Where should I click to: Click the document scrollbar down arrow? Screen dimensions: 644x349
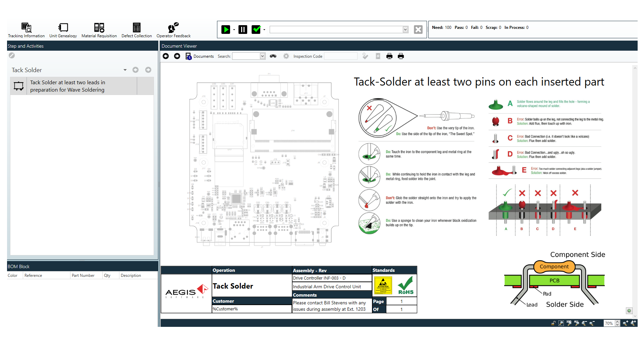635,316
